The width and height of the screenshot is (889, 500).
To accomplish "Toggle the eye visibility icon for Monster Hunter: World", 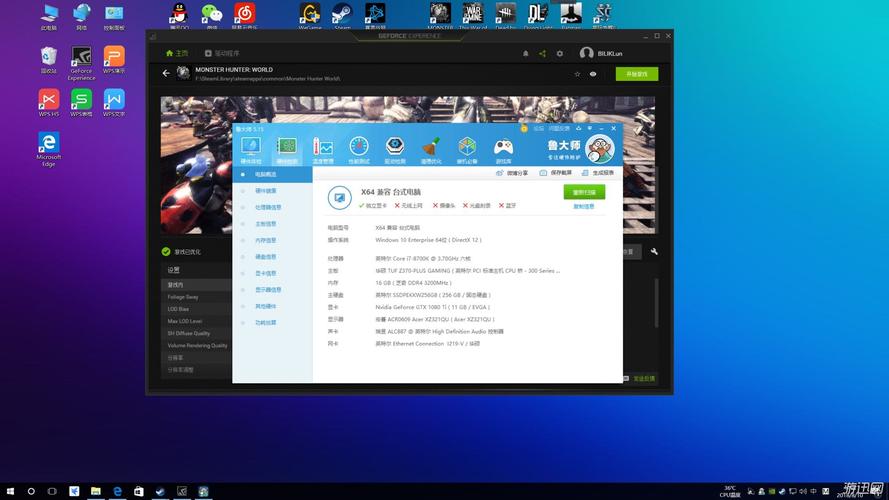I will (593, 74).
